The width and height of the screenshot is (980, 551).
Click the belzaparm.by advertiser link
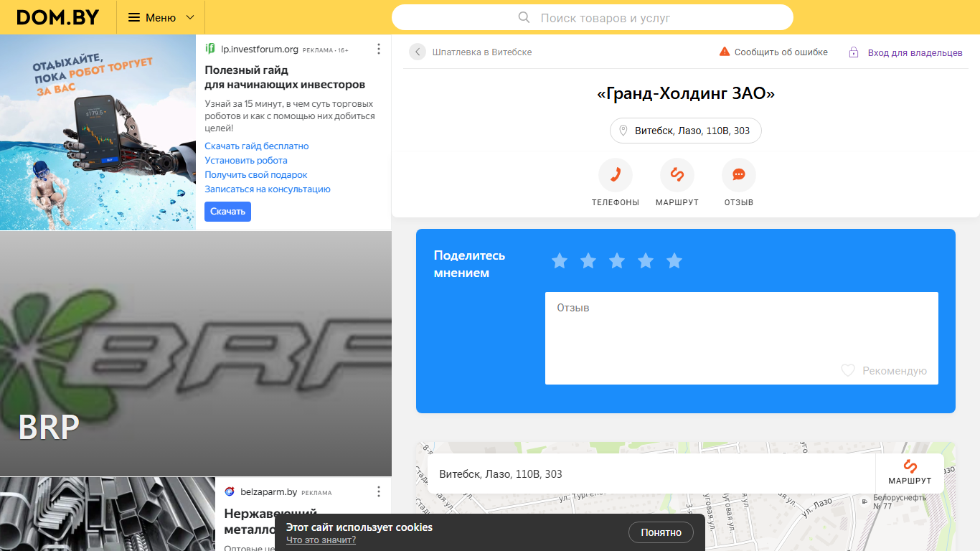(x=269, y=492)
